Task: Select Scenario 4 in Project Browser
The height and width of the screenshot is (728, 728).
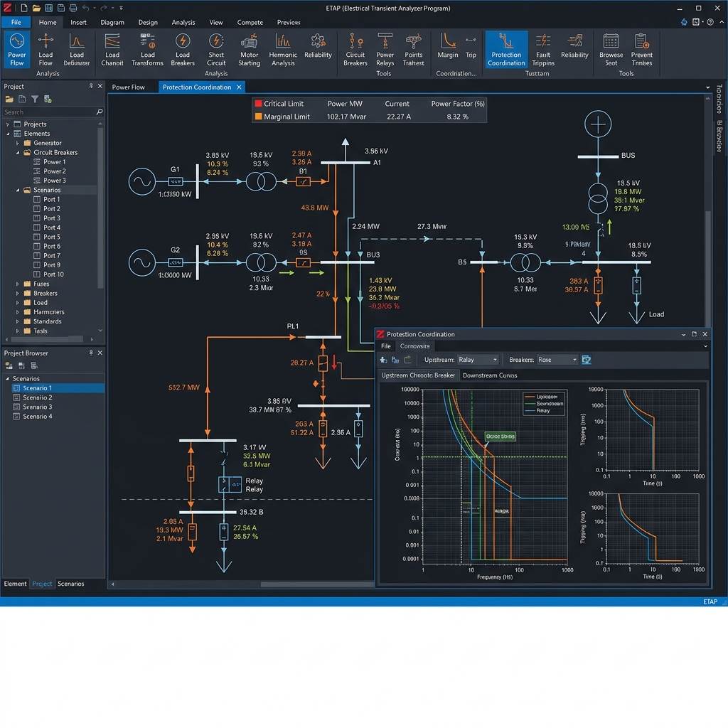Action: click(x=38, y=417)
